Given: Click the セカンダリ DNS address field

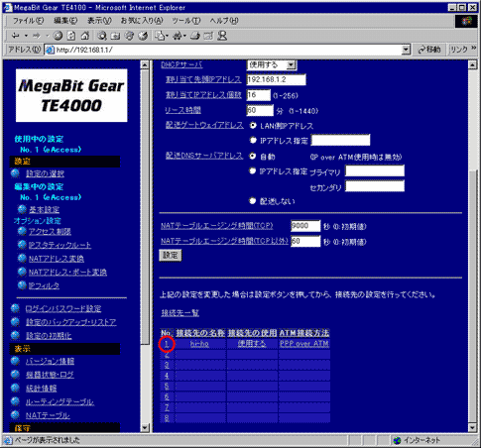Looking at the screenshot, I should [375, 186].
